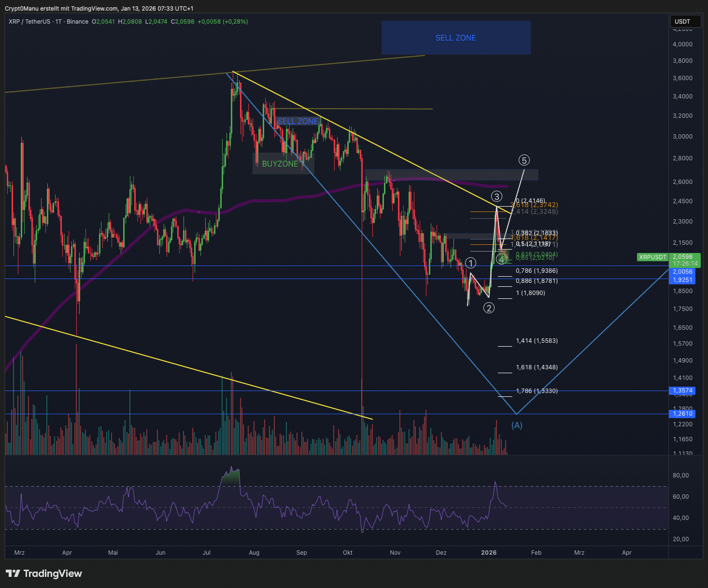Select the 1,3574 blue price label
Image resolution: width=708 pixels, height=588 pixels.
(x=682, y=391)
